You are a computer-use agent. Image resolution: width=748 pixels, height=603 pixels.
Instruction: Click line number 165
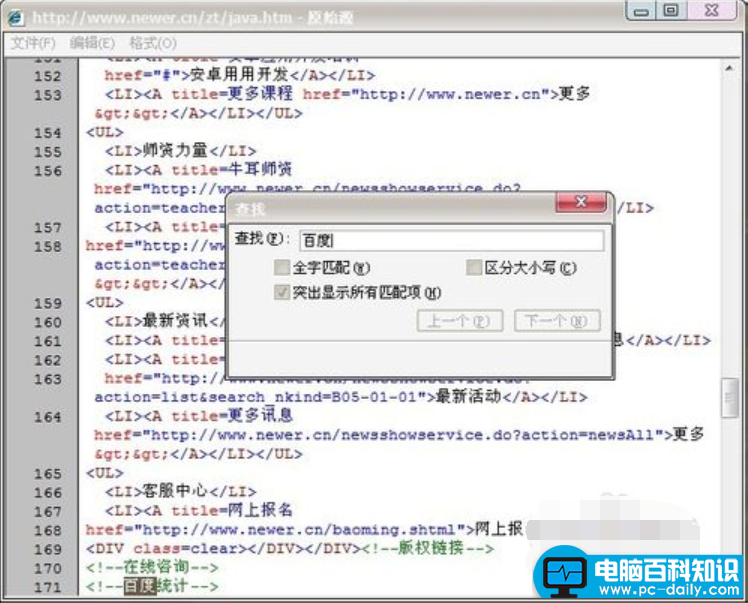pos(48,474)
